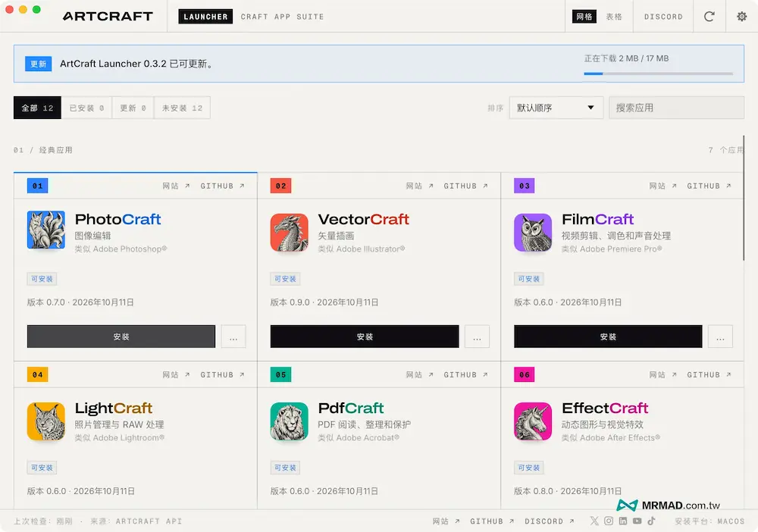Click text 版本 0.7.0 · 2026年10月11日
758x532 pixels.
click(x=80, y=302)
